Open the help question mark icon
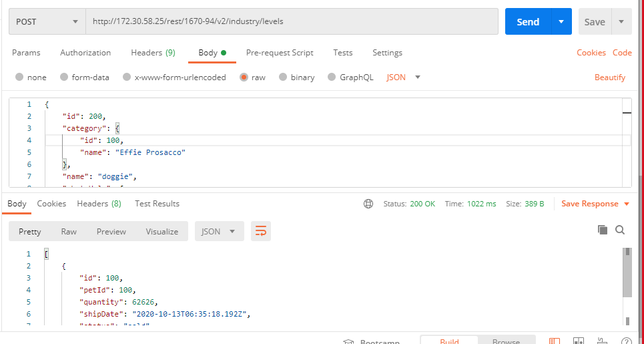Image resolution: width=644 pixels, height=344 pixels. [x=627, y=341]
